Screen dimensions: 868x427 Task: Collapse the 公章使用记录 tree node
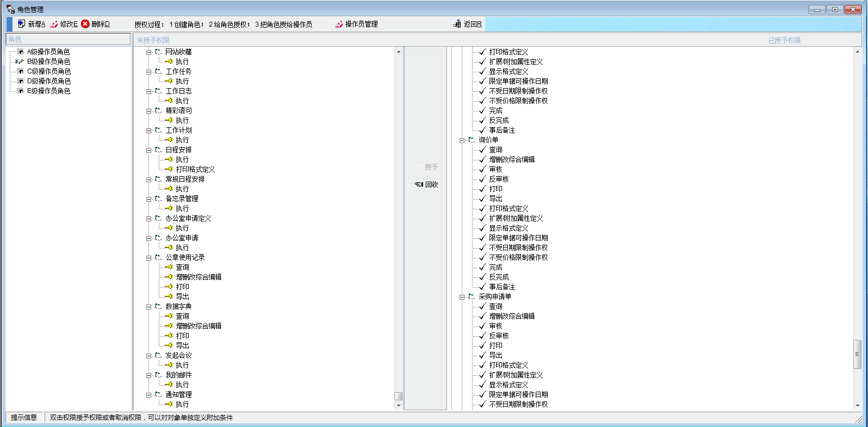[148, 258]
